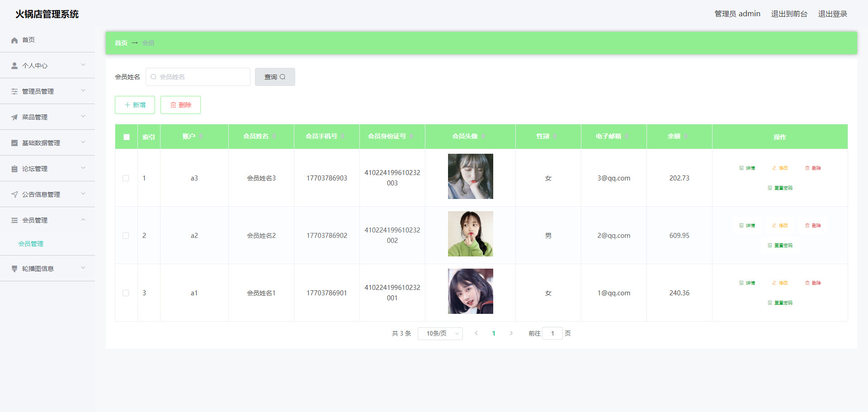Image resolution: width=868 pixels, height=412 pixels.
Task: Open 详情 for member a1
Action: [x=747, y=283]
